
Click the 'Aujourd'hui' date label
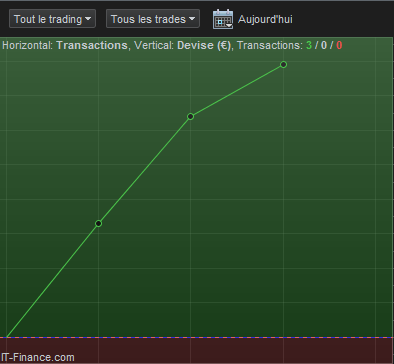pos(265,19)
